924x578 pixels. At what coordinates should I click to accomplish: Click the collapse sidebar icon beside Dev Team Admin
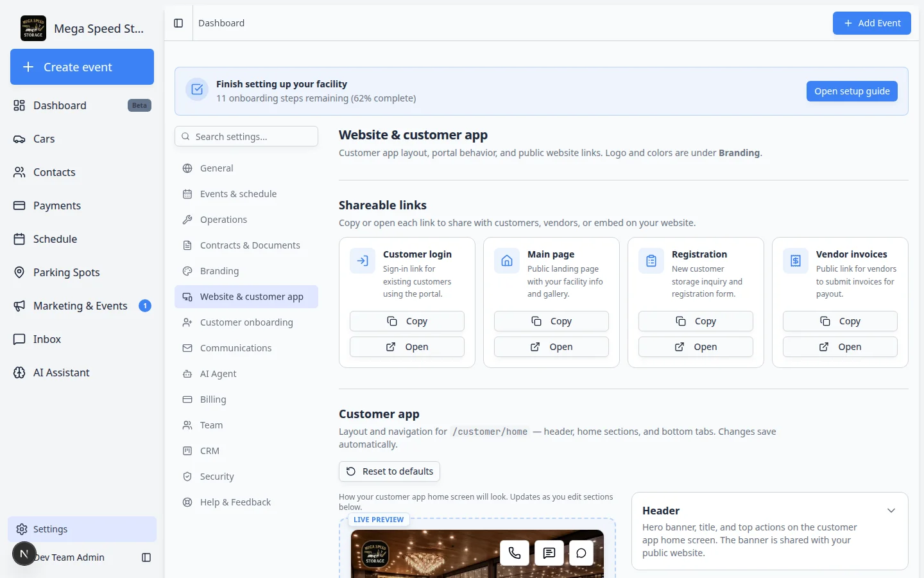pos(146,557)
